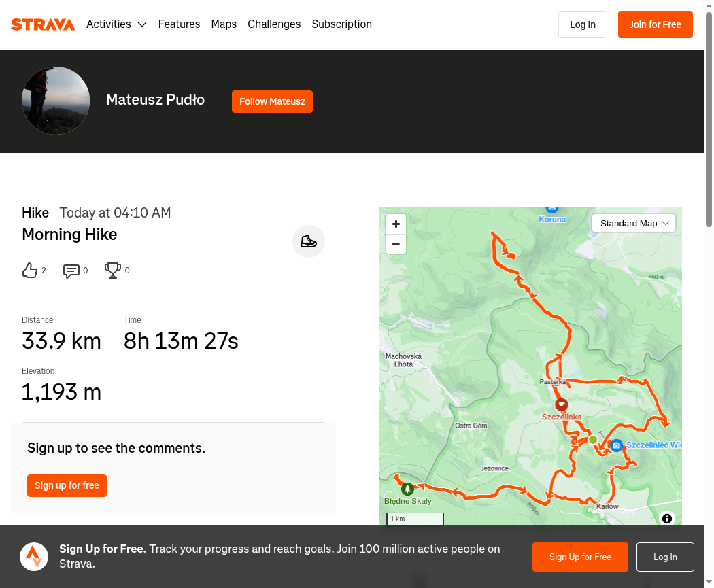Open the Standard Map dropdown

[x=633, y=224]
